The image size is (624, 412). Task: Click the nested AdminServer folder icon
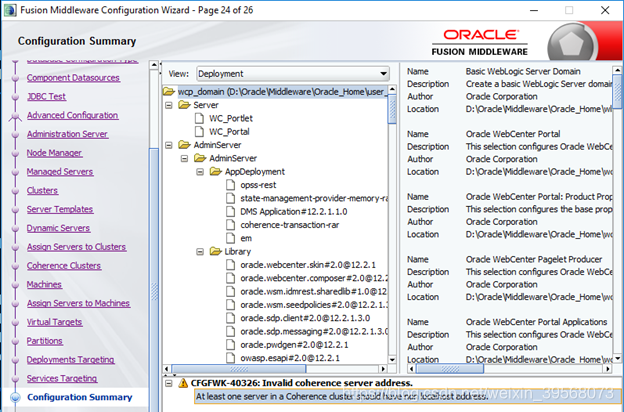[200, 158]
